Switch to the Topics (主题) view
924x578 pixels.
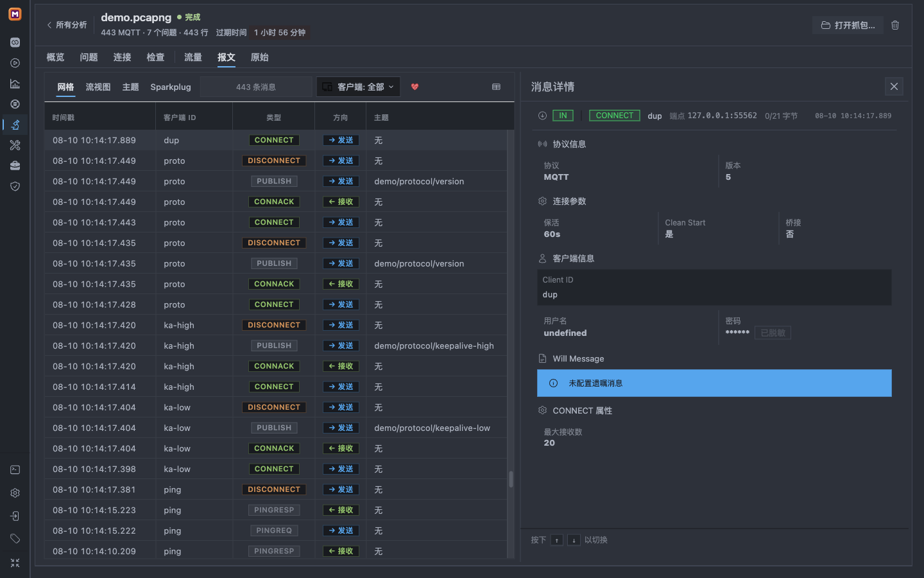point(130,87)
